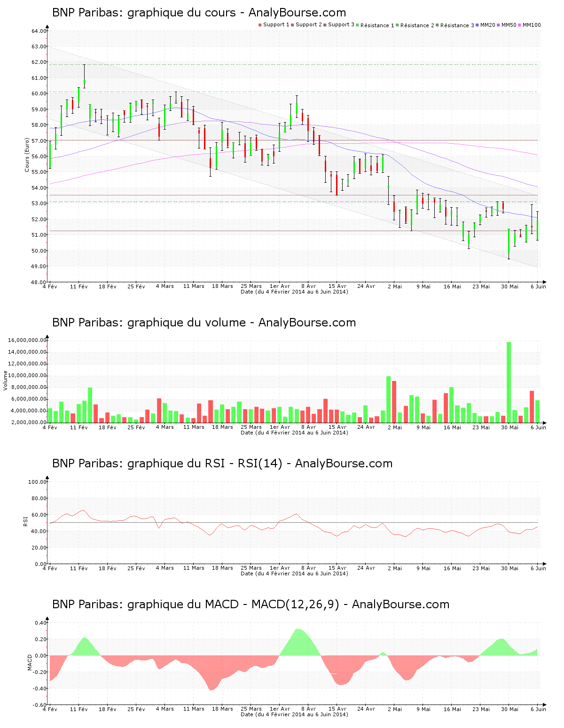Click the MM50 purple legend swatch
The image size is (564, 728).
click(499, 25)
